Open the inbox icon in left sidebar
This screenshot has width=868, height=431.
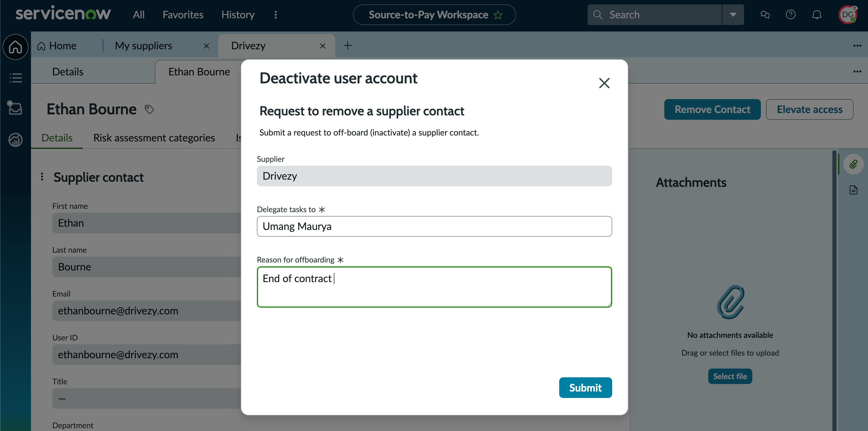pyautogui.click(x=15, y=108)
